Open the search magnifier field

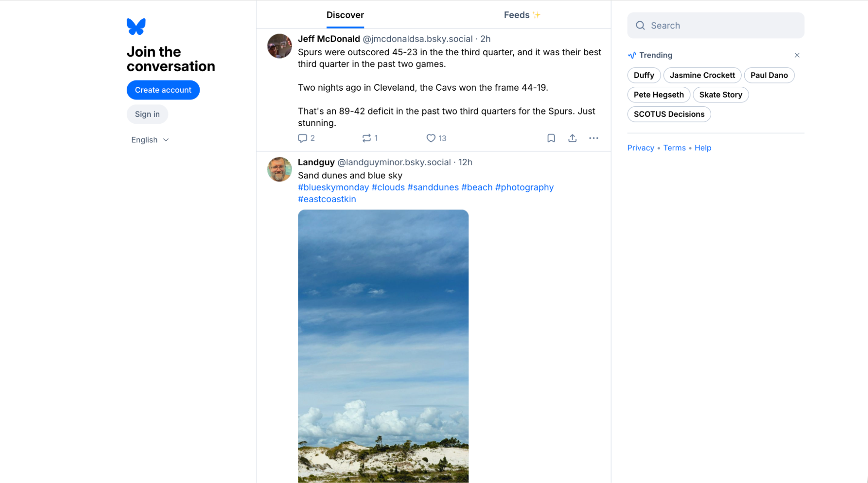[716, 25]
